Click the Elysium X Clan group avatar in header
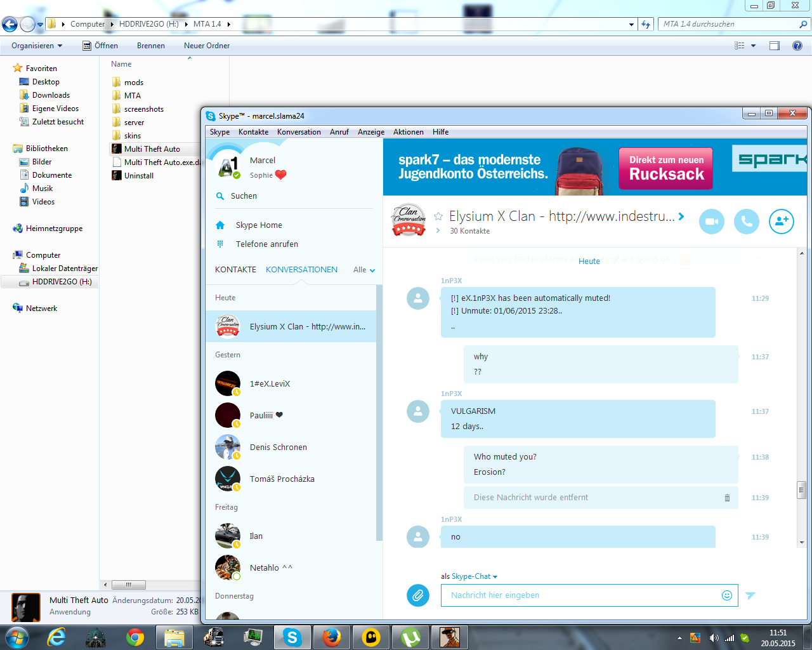812x650 pixels. (x=409, y=220)
